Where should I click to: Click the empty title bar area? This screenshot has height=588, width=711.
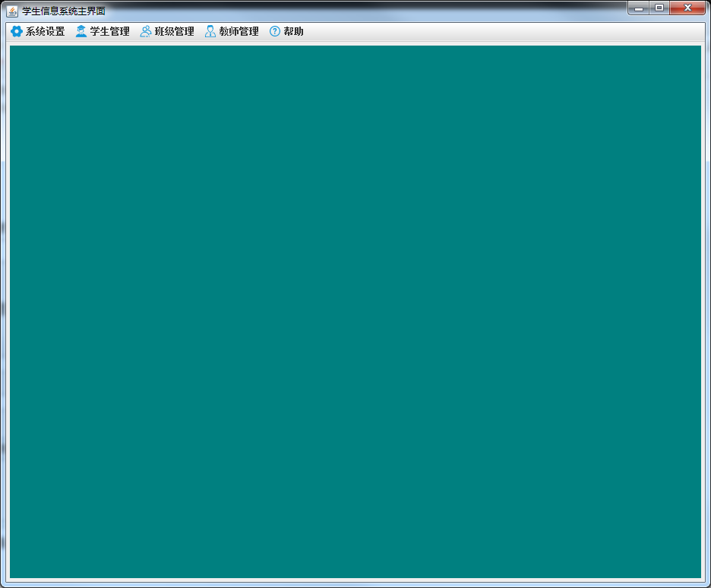point(365,11)
